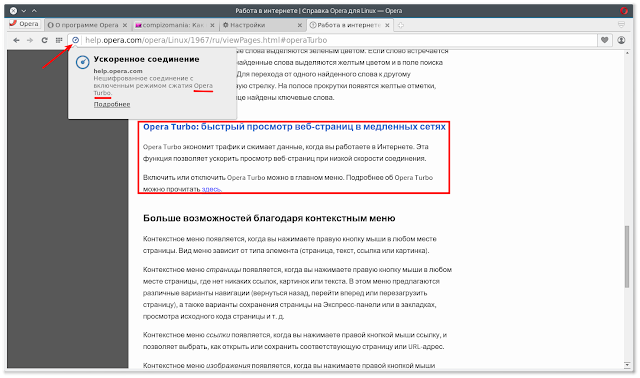Go back to previous page
This screenshot has height=378, width=640.
click(16, 40)
